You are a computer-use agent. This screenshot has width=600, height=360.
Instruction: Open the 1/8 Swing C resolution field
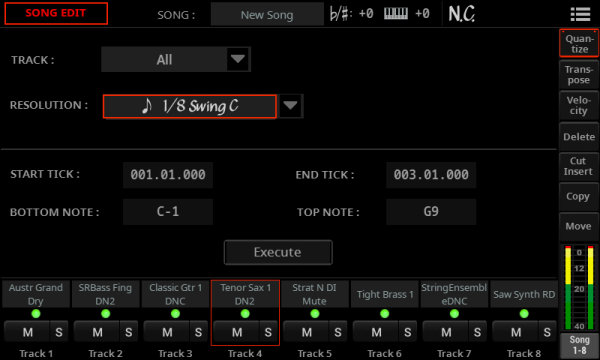190,106
